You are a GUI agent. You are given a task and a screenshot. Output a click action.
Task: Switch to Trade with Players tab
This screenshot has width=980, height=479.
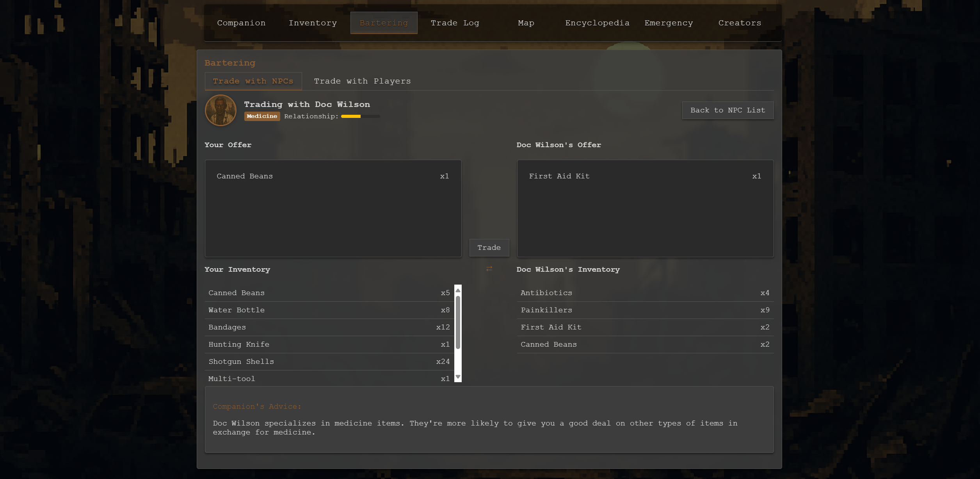(x=362, y=81)
